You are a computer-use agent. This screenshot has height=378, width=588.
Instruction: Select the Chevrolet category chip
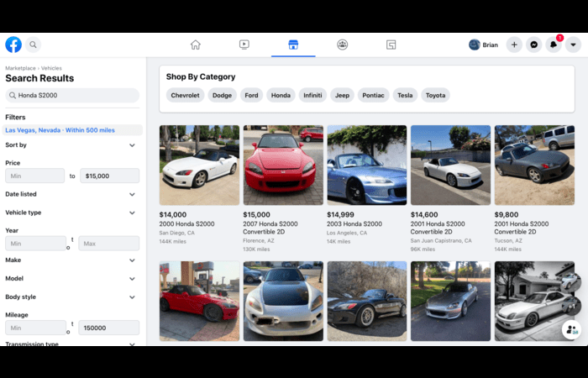pyautogui.click(x=186, y=95)
